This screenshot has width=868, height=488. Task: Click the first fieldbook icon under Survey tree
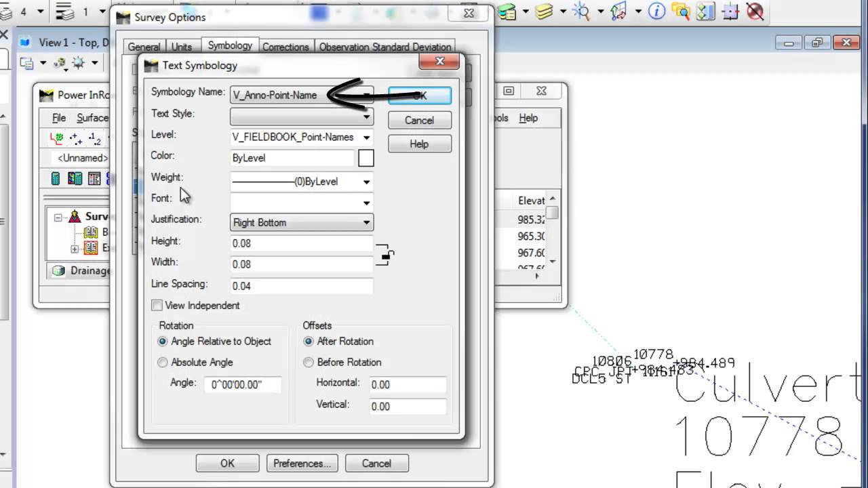coord(90,232)
